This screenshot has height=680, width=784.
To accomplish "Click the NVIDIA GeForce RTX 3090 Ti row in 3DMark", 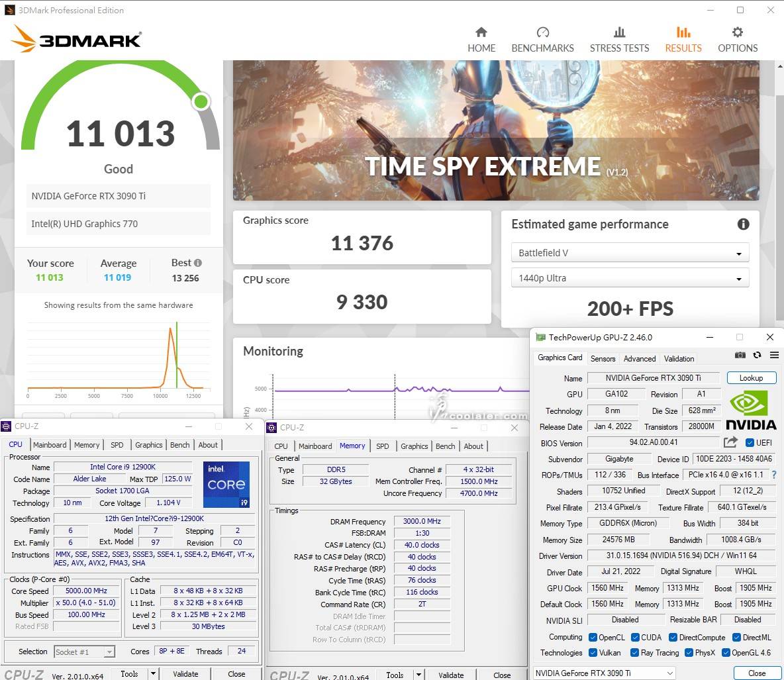I will click(119, 196).
